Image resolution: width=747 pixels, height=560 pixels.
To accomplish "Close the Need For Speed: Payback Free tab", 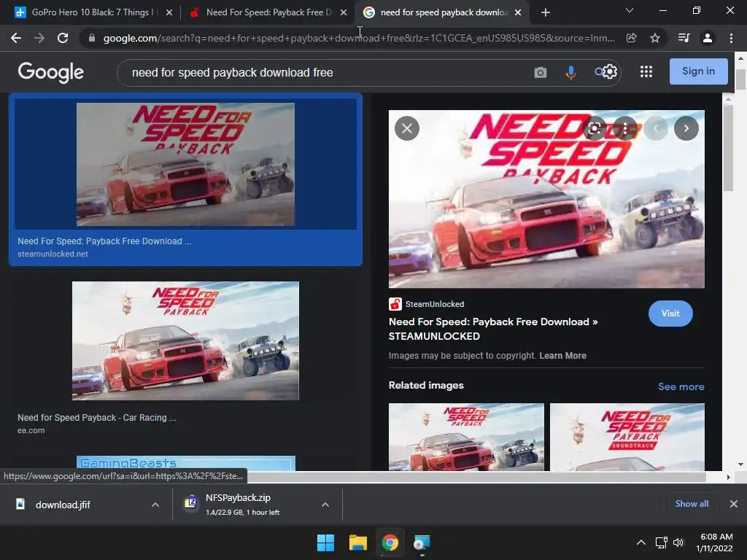I will coord(344,12).
